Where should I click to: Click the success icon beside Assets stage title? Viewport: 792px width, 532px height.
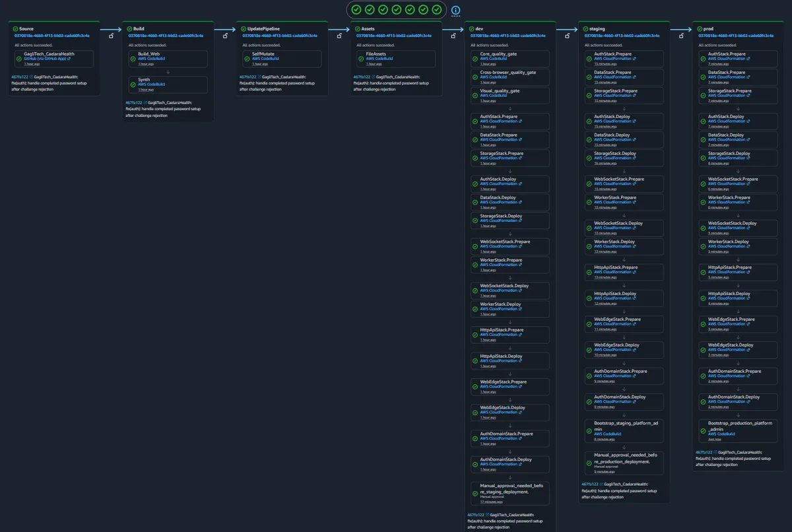[x=358, y=29]
